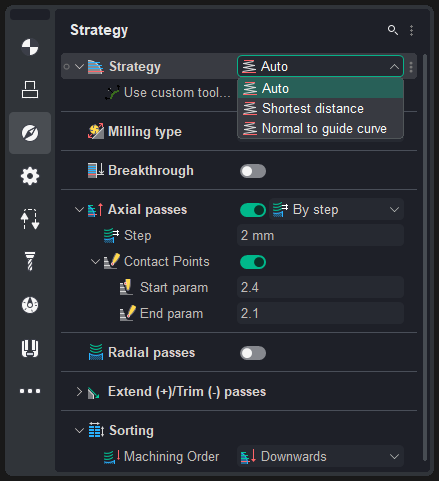Click the Radial passes icon
This screenshot has height=481, width=439.
[96, 352]
